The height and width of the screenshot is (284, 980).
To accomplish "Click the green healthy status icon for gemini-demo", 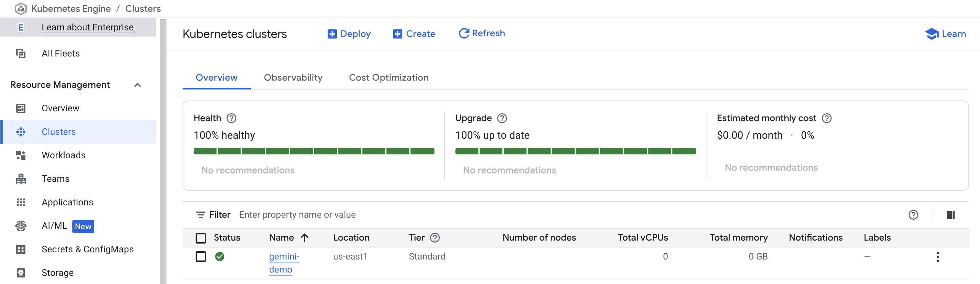I will (219, 257).
